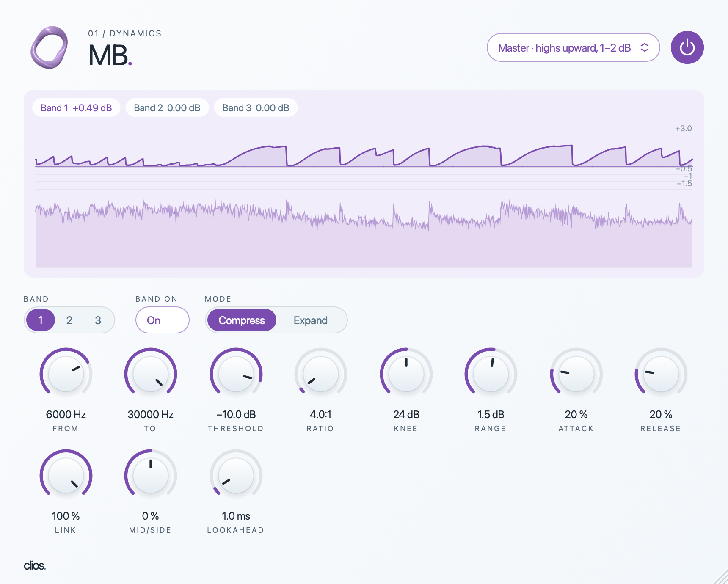Screen dimensions: 728x584
Task: Click the 4.0:1 ratio value
Action: (321, 414)
